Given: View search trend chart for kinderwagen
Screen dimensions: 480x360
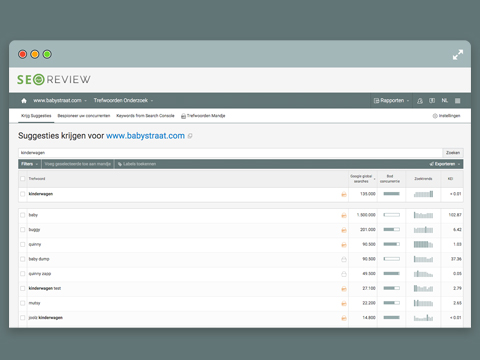Looking at the screenshot, I should click(x=423, y=194).
